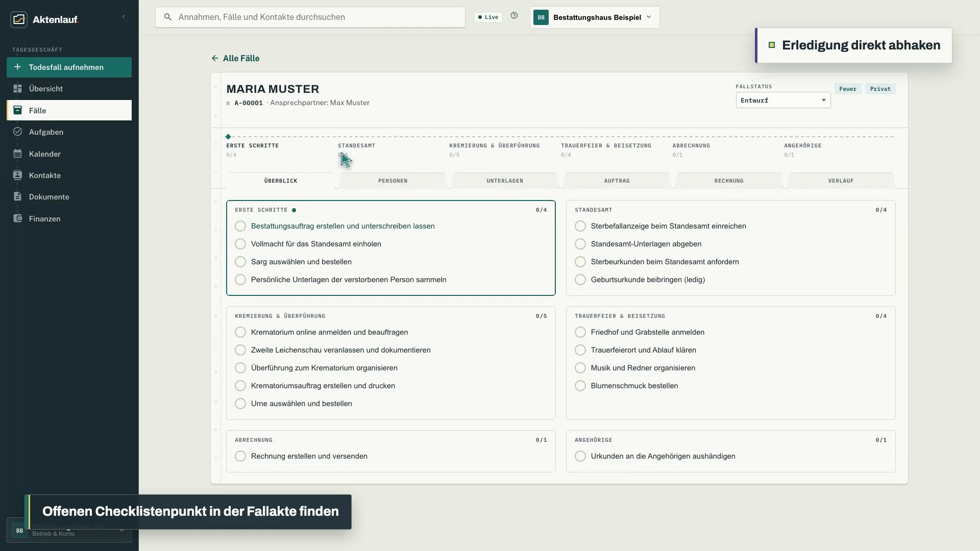Switch to the Unterlagen tab
Image resolution: width=980 pixels, height=551 pixels.
point(505,181)
